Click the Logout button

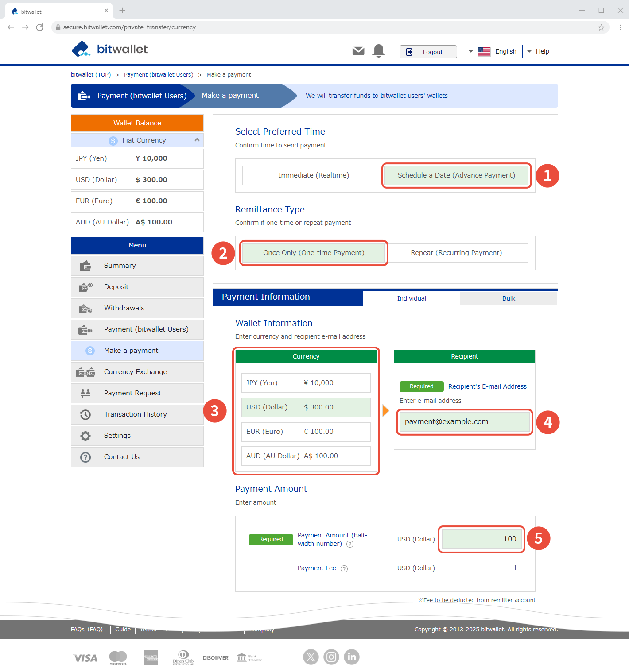[428, 52]
